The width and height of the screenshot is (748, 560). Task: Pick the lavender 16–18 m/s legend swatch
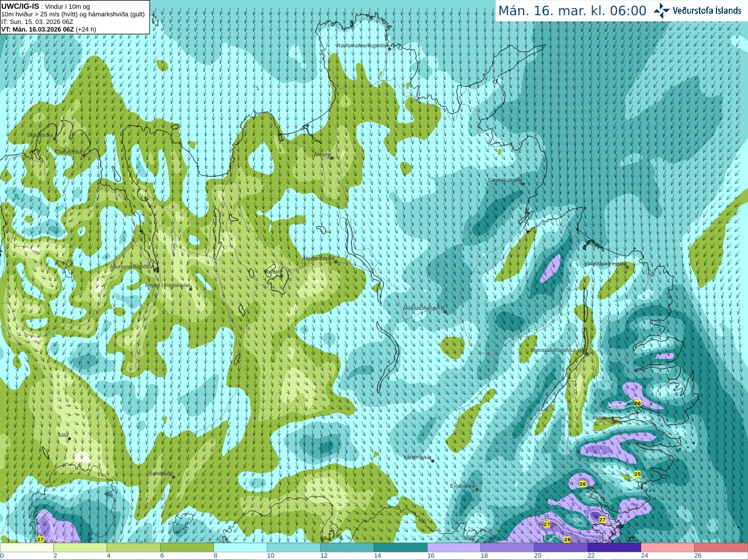coord(454,548)
